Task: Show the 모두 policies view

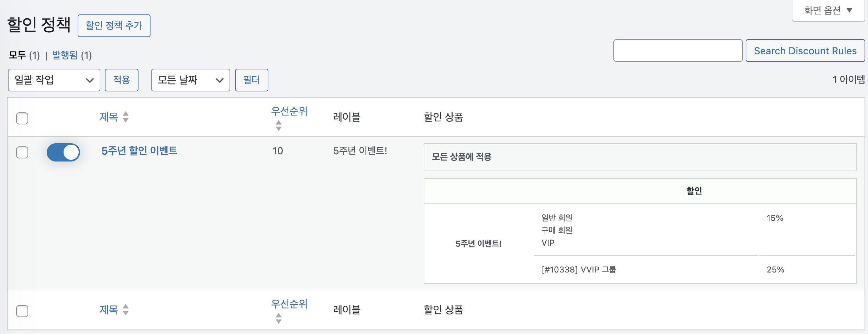Action: [x=17, y=55]
